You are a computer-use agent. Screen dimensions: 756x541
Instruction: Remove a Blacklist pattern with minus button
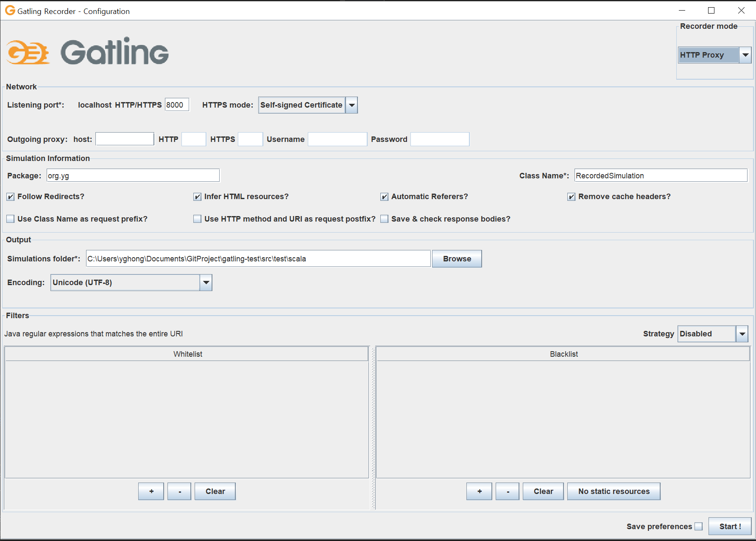508,491
